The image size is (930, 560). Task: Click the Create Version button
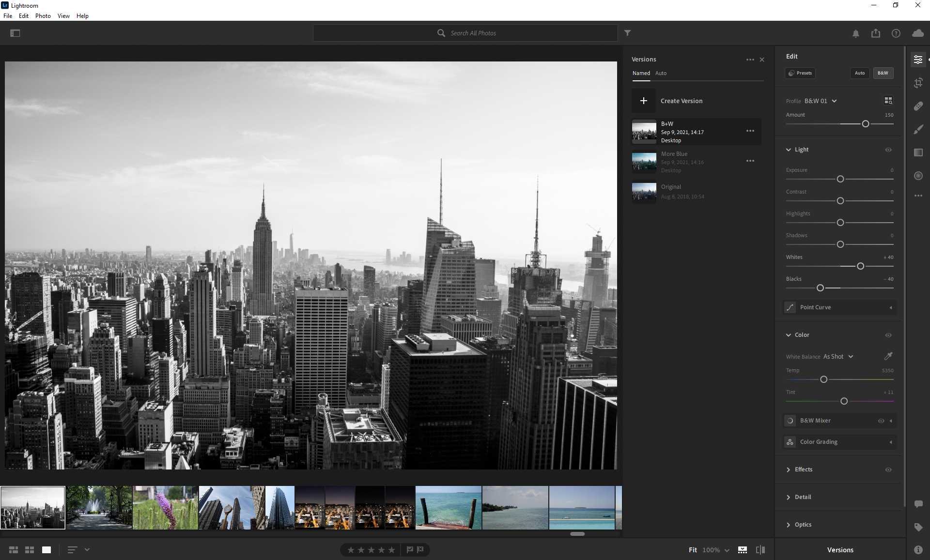point(681,101)
